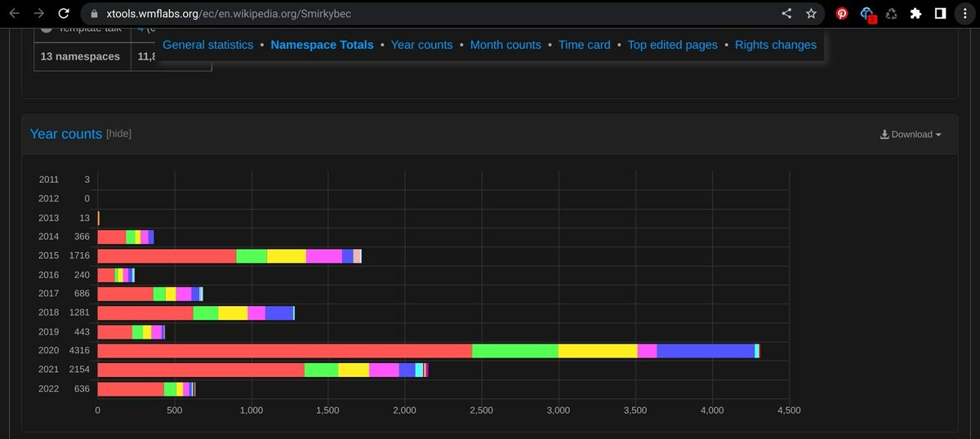The height and width of the screenshot is (439, 980).
Task: Open the Pinterest extension
Action: pos(842,14)
